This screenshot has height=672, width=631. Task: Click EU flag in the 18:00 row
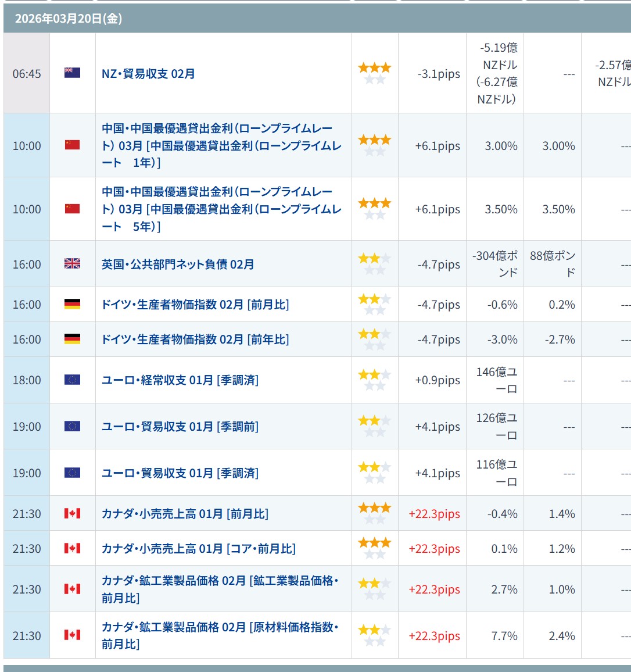pos(72,380)
